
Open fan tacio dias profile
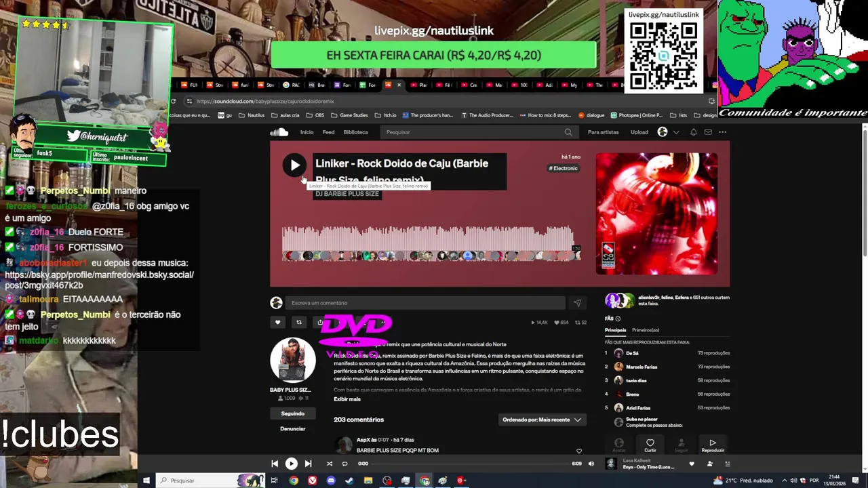coord(636,380)
